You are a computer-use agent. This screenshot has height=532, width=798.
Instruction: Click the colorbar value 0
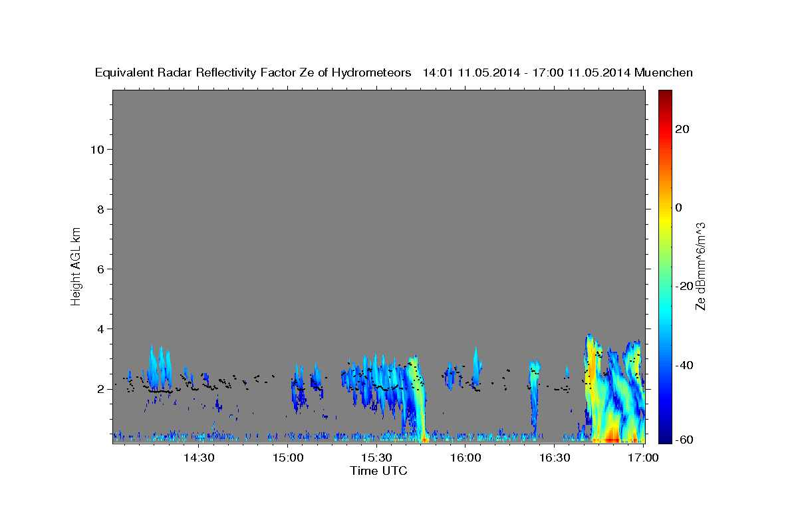click(x=679, y=207)
